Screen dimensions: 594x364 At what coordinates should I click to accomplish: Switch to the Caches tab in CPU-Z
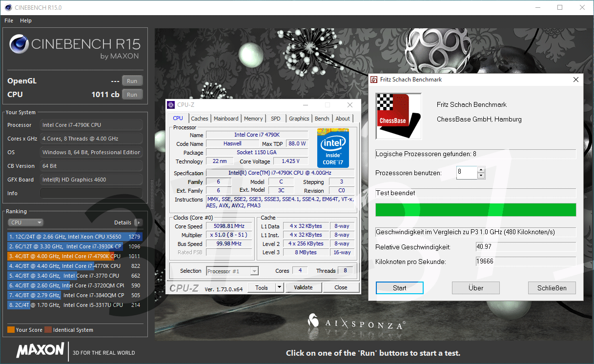200,119
